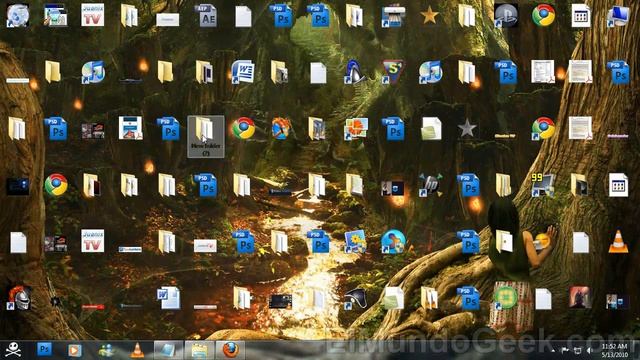Select the gold star desktop icon
The image size is (640, 360).
[x=429, y=16]
